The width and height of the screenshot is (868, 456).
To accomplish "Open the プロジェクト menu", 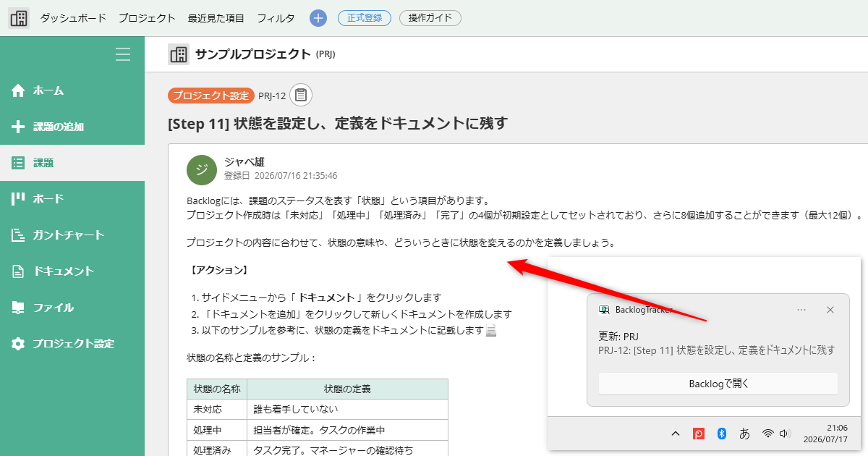I will pos(147,18).
